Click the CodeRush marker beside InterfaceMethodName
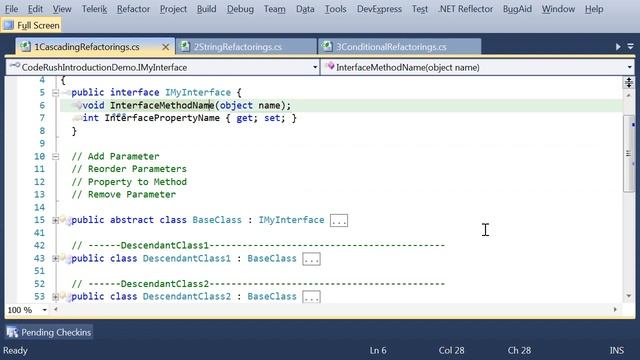Viewport: 640px width, 360px height. 77,106
